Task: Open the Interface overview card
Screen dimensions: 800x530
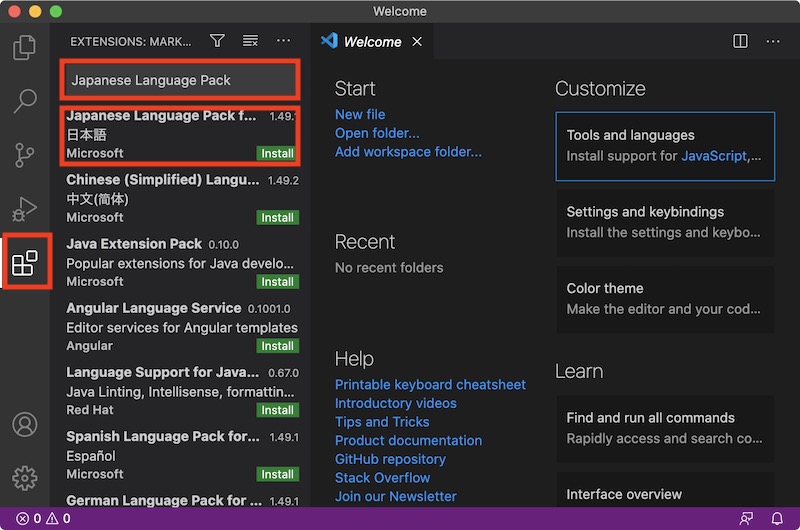Action: pos(665,490)
